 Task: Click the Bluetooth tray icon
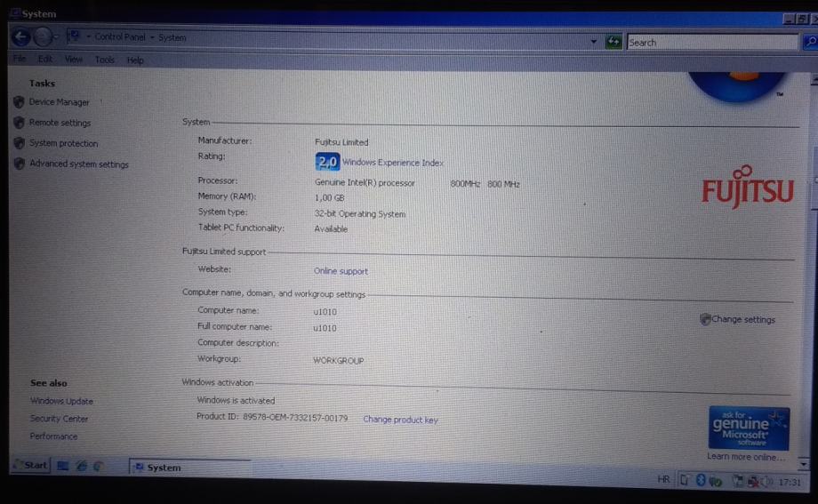point(701,480)
